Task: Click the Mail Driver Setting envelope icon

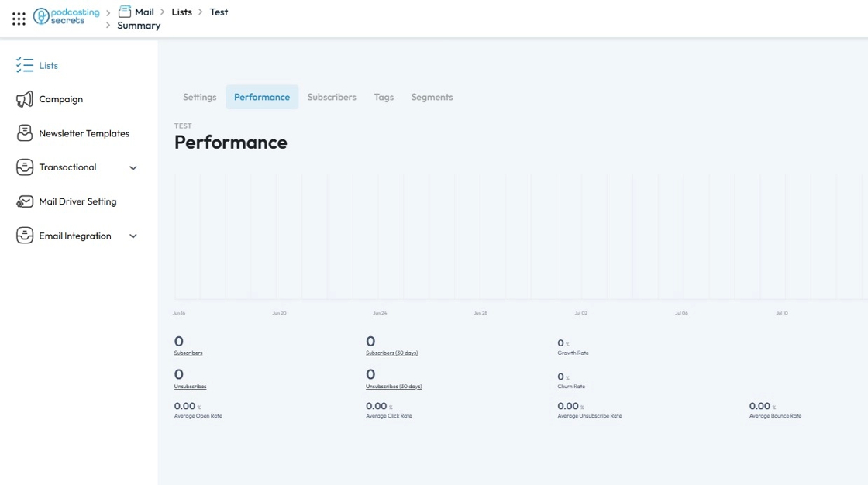Action: coord(25,201)
